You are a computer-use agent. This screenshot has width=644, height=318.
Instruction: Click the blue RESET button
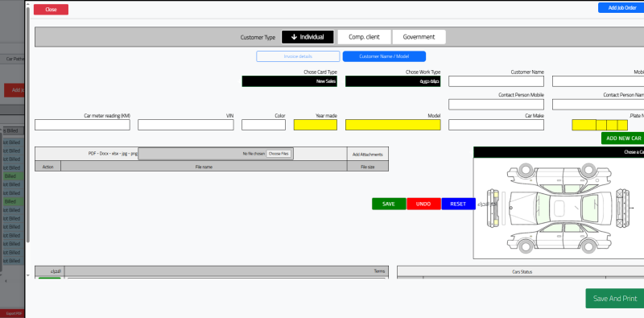458,204
